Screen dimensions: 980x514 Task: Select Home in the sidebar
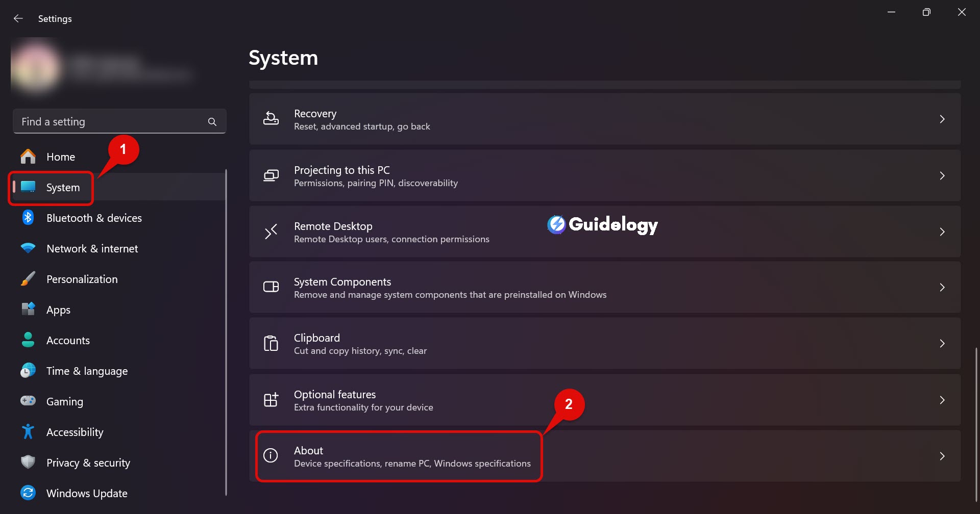point(61,157)
